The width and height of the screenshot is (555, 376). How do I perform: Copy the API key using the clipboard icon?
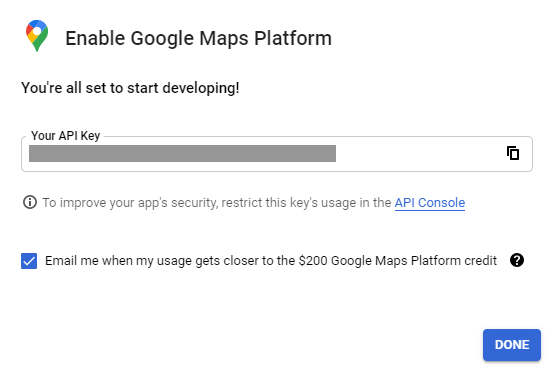pos(513,153)
